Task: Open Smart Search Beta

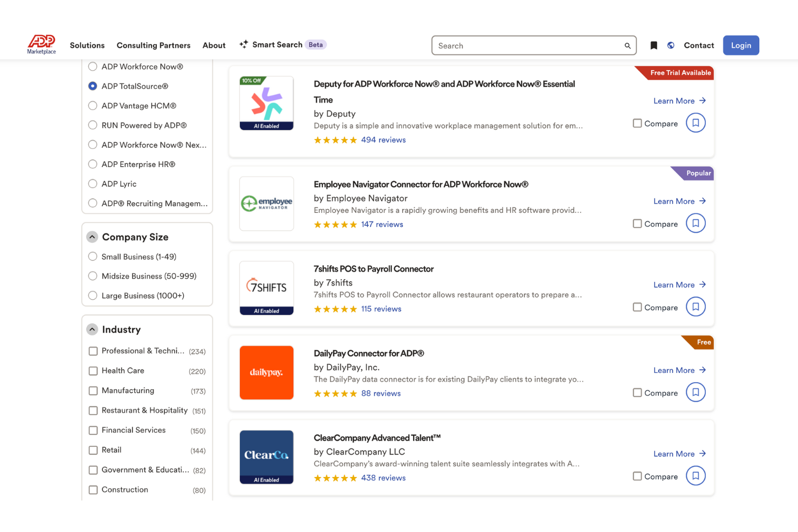Action: (x=283, y=45)
